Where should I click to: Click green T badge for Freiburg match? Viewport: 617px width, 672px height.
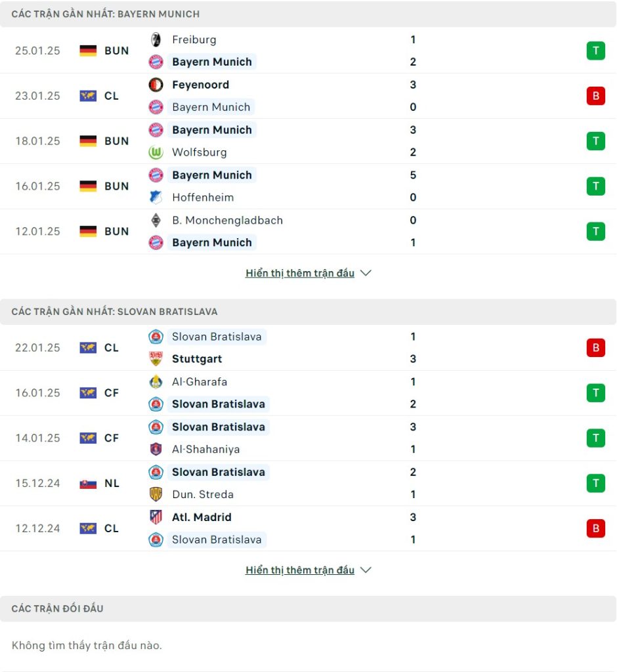point(595,51)
